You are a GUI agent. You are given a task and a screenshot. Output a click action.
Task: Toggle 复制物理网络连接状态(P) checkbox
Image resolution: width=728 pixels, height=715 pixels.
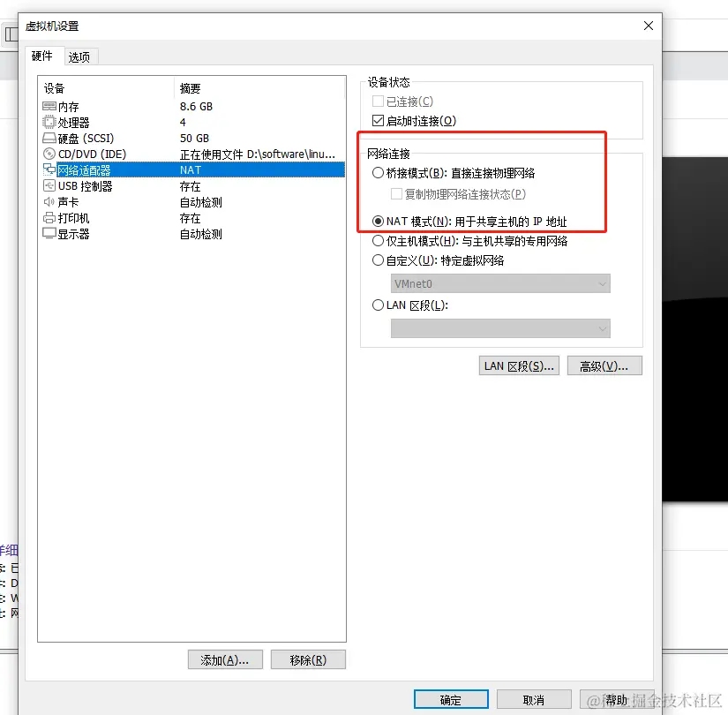[396, 193]
